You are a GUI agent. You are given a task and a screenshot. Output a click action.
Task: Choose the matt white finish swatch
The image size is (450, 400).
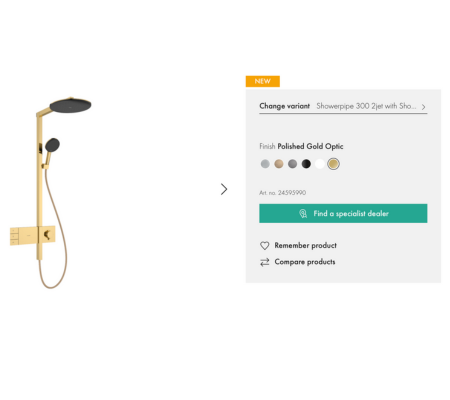tap(320, 164)
